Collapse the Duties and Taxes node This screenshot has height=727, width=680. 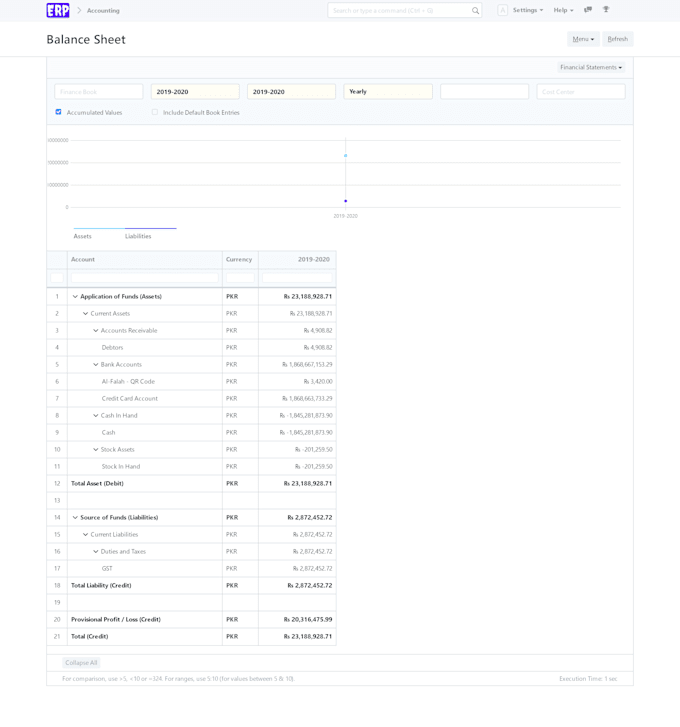click(x=95, y=552)
